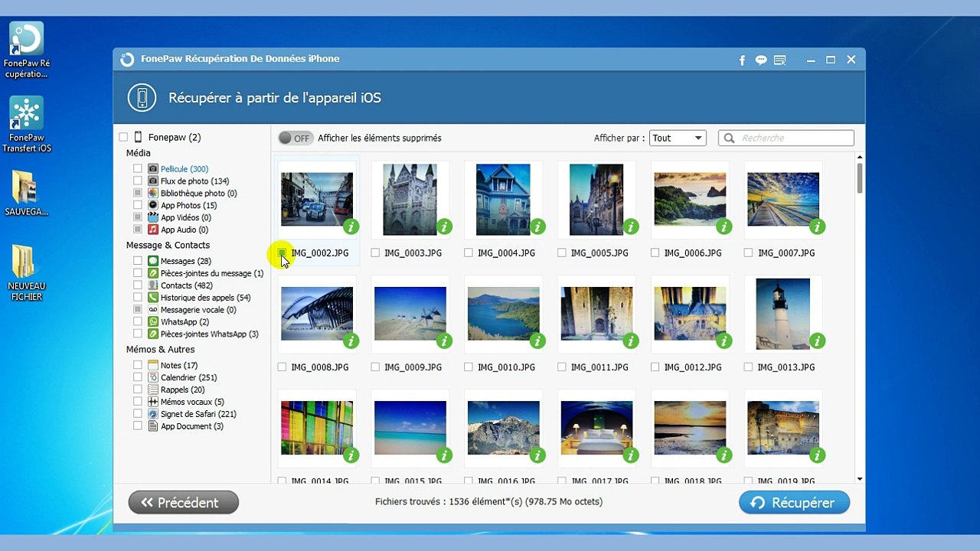Click the Signet de Safari icon

coord(153,414)
